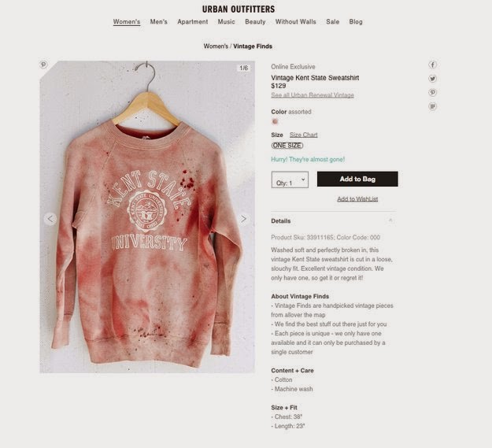Click Add to WishList link
This screenshot has width=492, height=448.
coord(357,199)
